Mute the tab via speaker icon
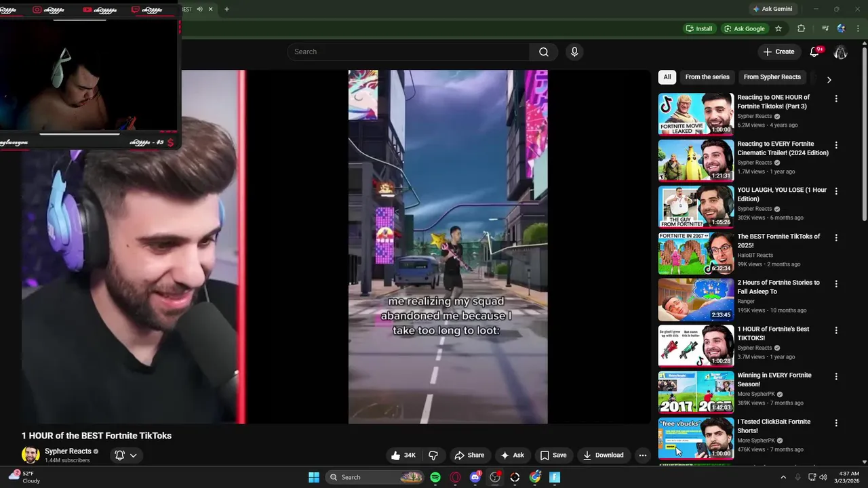Screen dimensions: 868x488 point(199,9)
